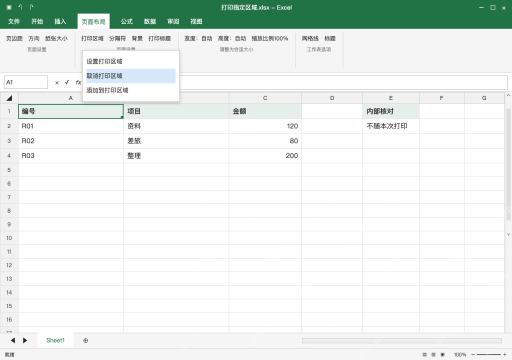The height and width of the screenshot is (360, 512).
Task: Zoom in with the plus icon
Action: 505,355
